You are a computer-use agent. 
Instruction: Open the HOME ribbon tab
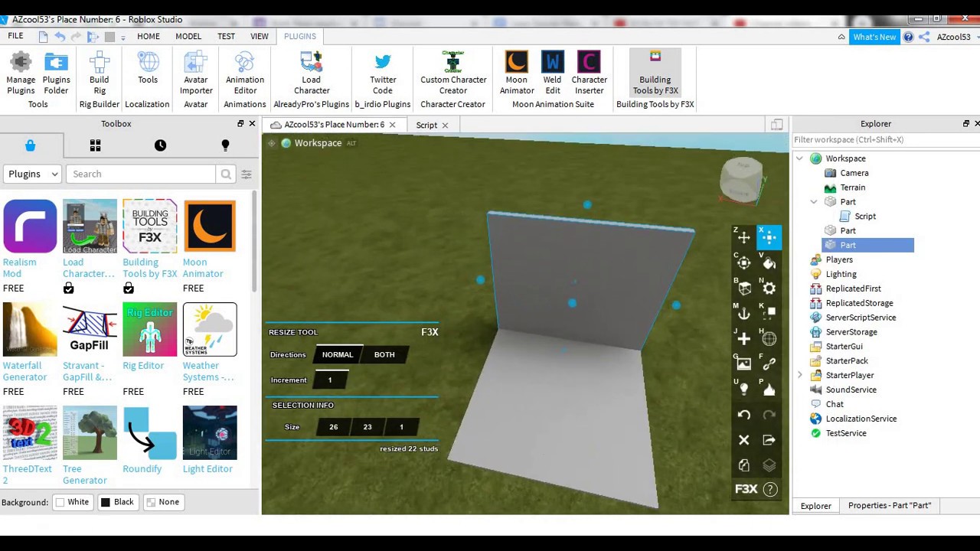point(149,36)
